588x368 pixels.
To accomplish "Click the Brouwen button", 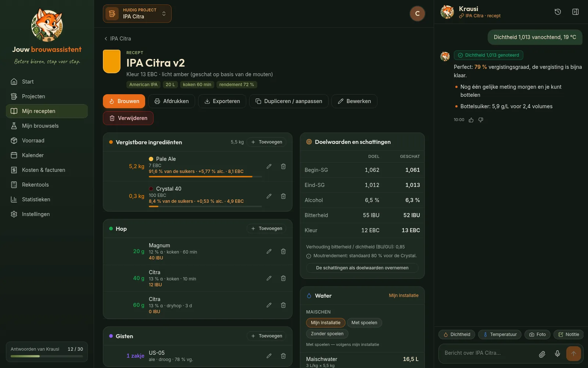I will coord(124,101).
